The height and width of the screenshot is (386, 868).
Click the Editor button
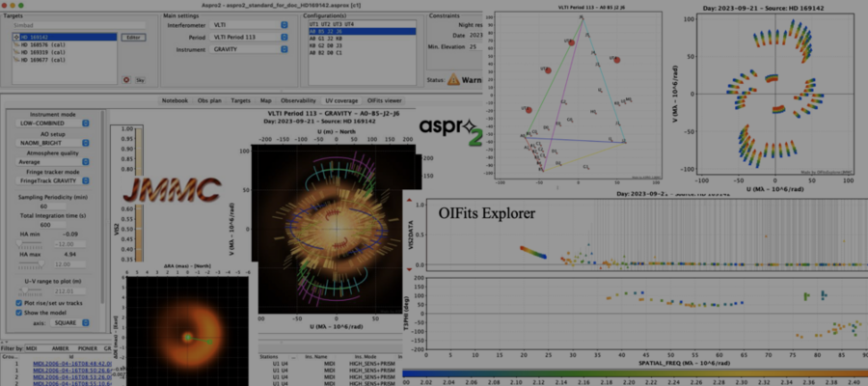(x=133, y=37)
